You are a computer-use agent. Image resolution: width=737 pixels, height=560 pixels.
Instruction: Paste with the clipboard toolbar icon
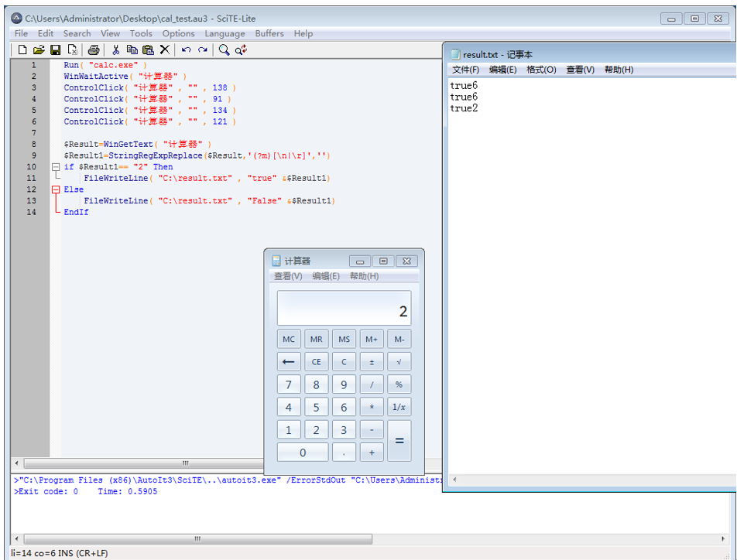[x=148, y=50]
